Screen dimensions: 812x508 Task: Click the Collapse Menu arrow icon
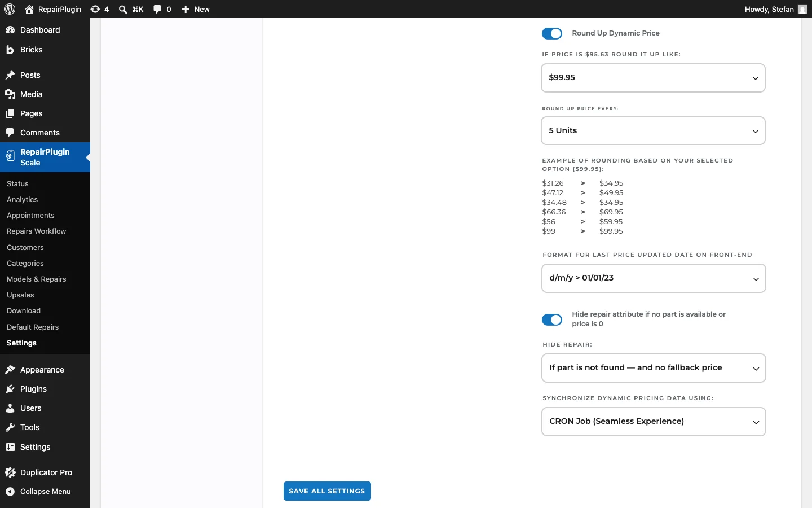point(10,492)
